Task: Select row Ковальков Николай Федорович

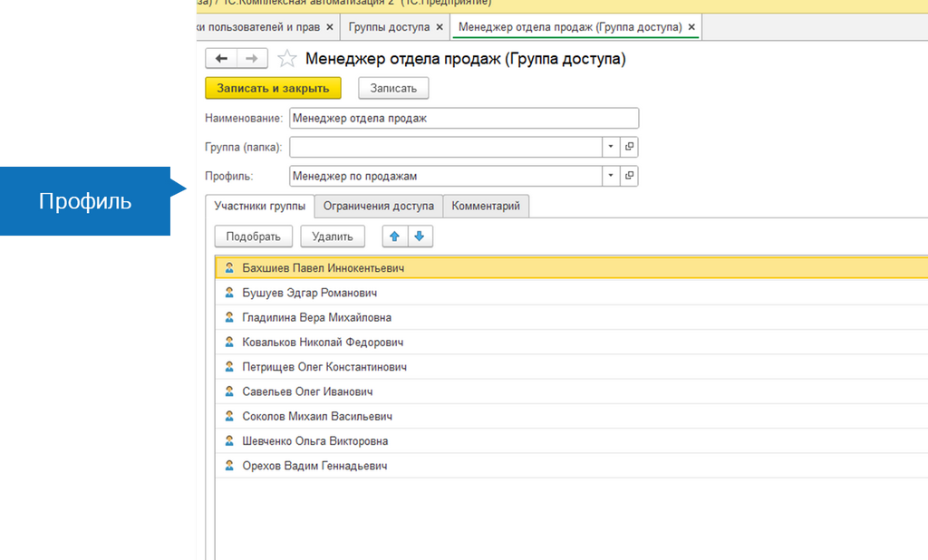Action: click(572, 342)
